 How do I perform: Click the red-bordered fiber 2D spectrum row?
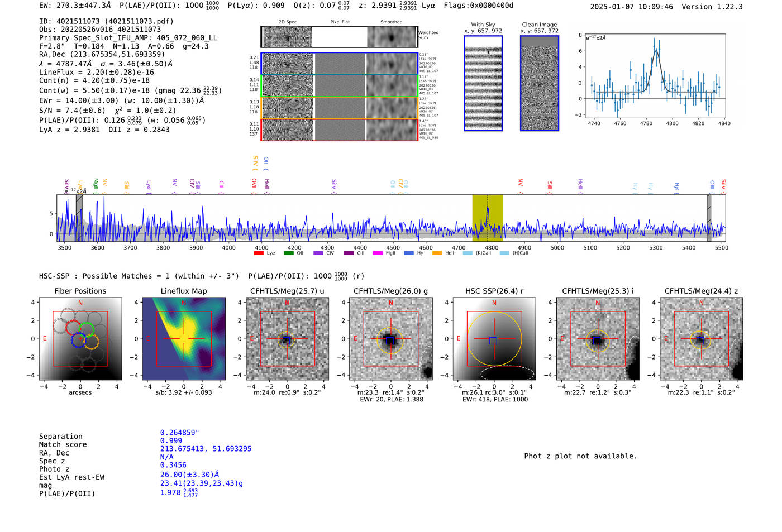[339, 130]
